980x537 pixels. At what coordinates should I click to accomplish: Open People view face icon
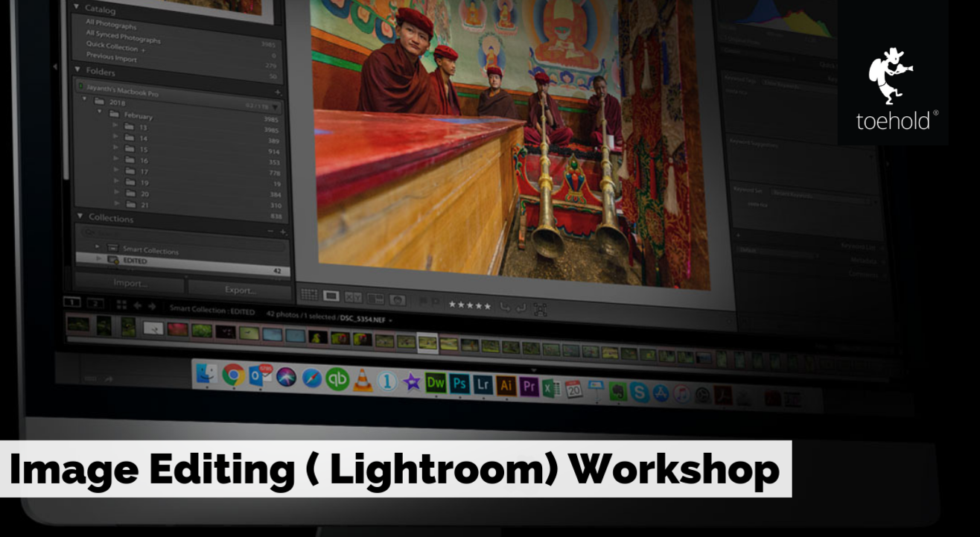[398, 300]
